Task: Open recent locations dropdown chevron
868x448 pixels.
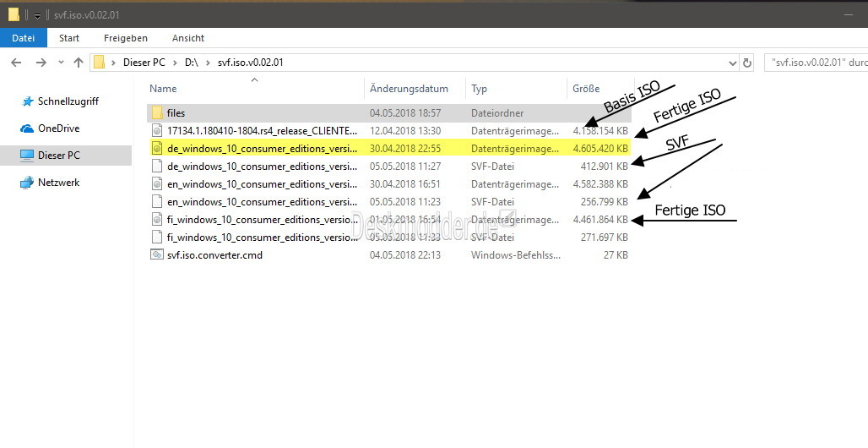Action: pyautogui.click(x=61, y=63)
